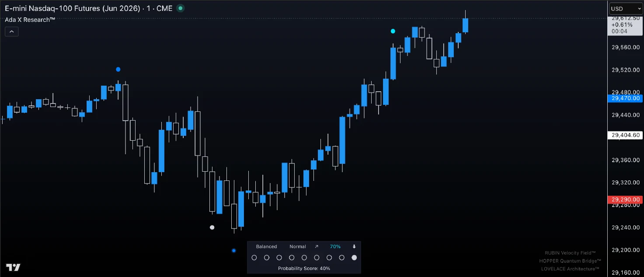Click the 29,440.00 price scale value
This screenshot has width=644, height=277.
pyautogui.click(x=626, y=115)
